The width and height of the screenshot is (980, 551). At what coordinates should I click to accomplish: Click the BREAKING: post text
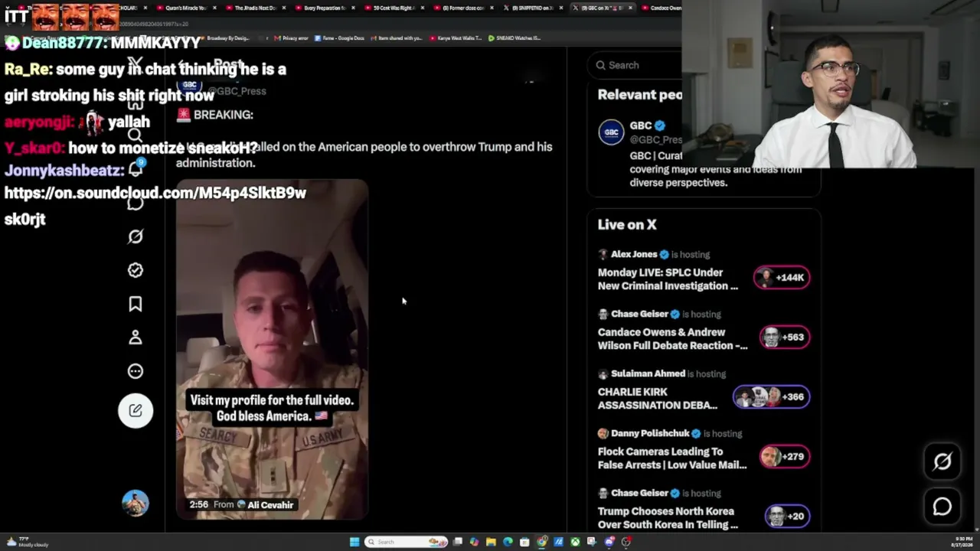223,115
